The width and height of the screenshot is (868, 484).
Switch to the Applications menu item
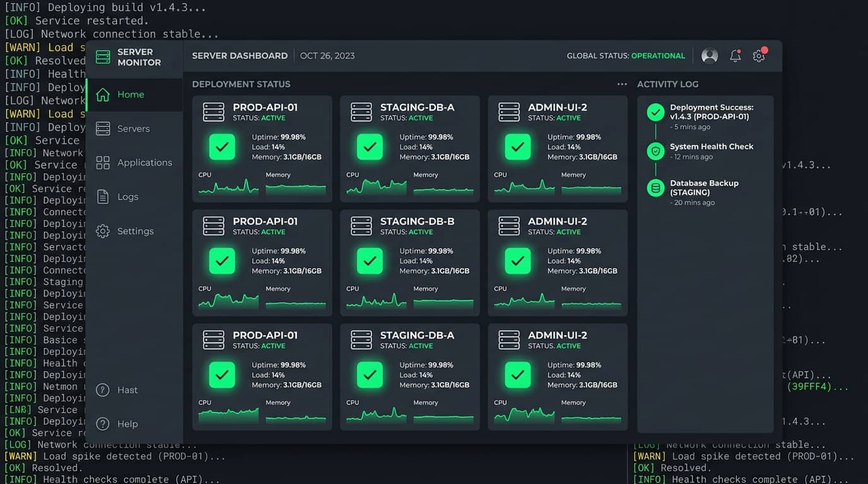pos(134,163)
